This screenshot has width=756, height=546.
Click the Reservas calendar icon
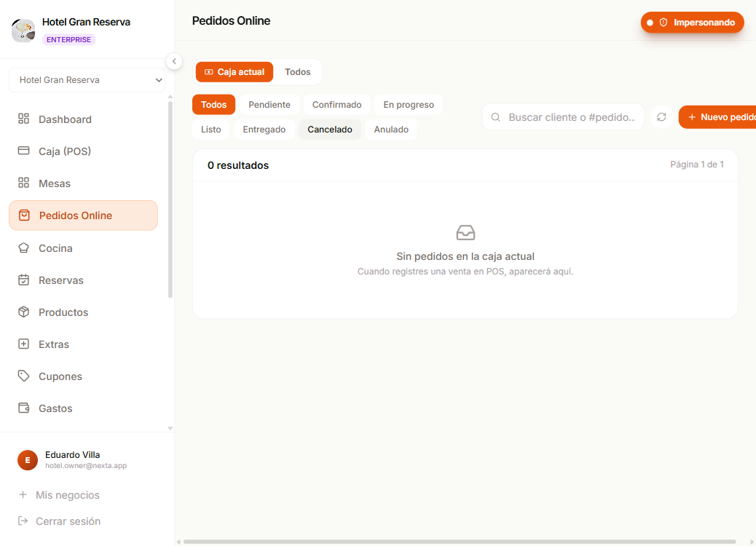tap(23, 280)
